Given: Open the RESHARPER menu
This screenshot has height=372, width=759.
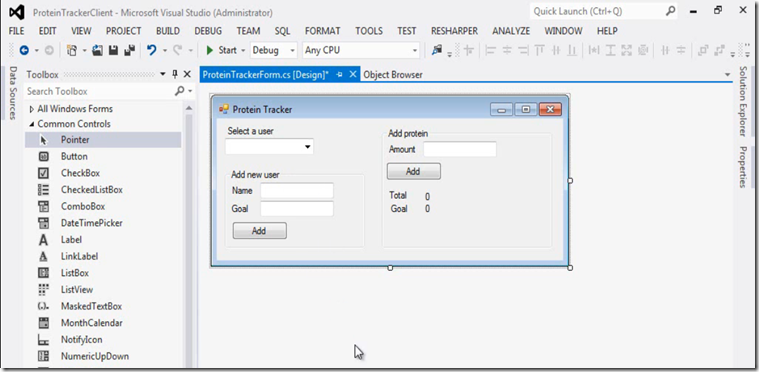Looking at the screenshot, I should [454, 31].
